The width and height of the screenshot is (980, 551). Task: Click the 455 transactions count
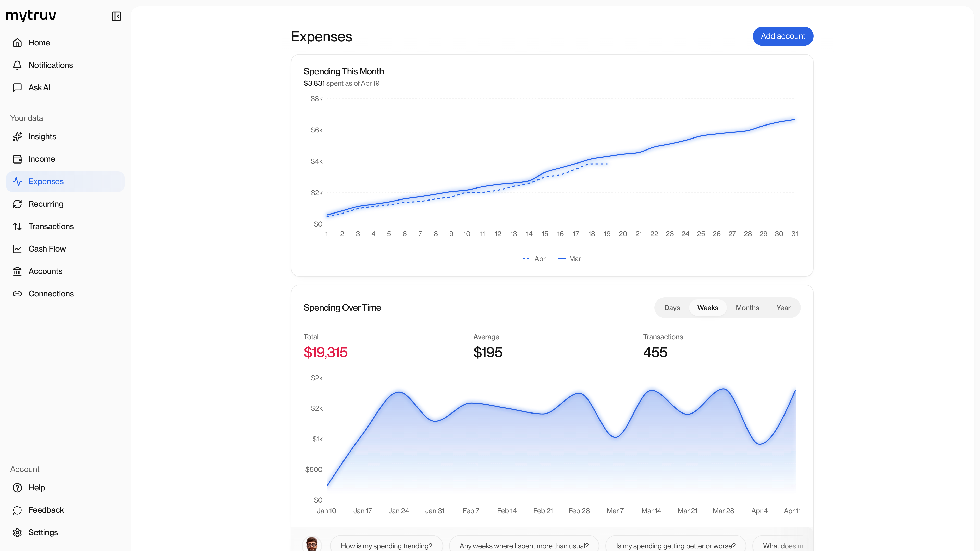tap(655, 352)
